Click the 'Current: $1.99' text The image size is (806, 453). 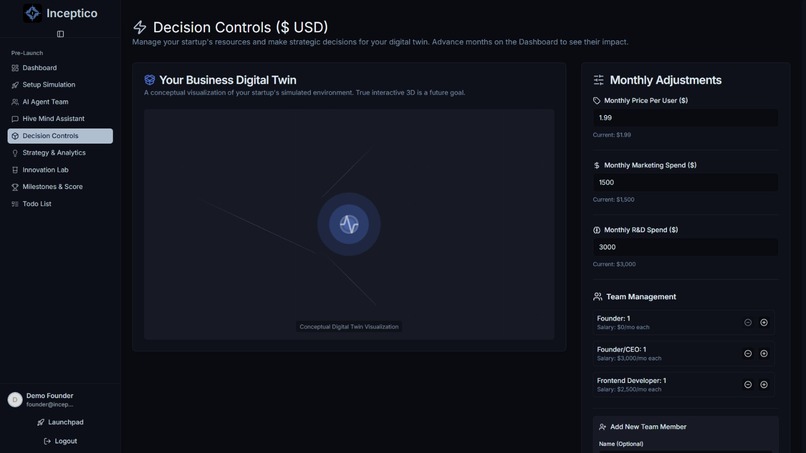pos(612,135)
